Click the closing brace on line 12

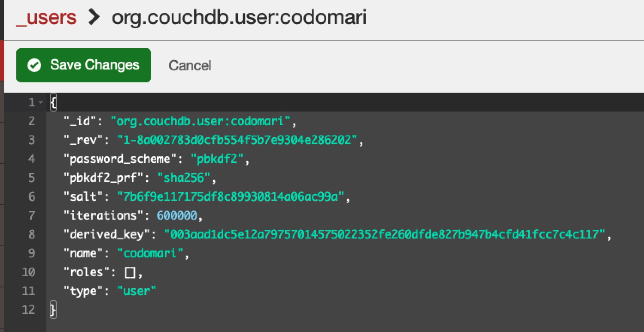point(53,310)
